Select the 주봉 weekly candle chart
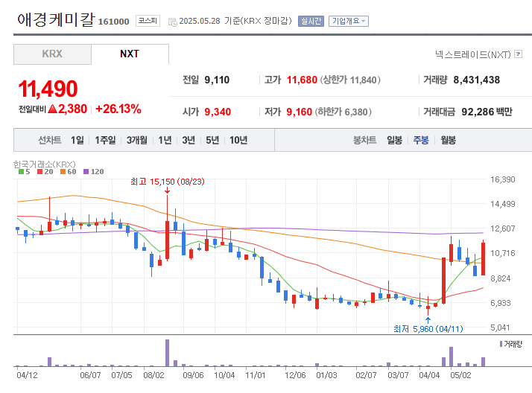532x393 pixels. click(421, 140)
